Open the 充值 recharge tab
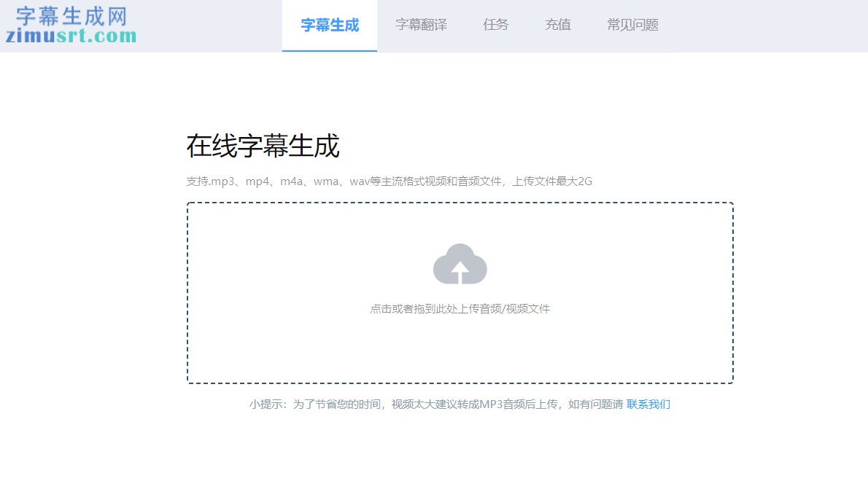The width and height of the screenshot is (868, 481). 557,25
